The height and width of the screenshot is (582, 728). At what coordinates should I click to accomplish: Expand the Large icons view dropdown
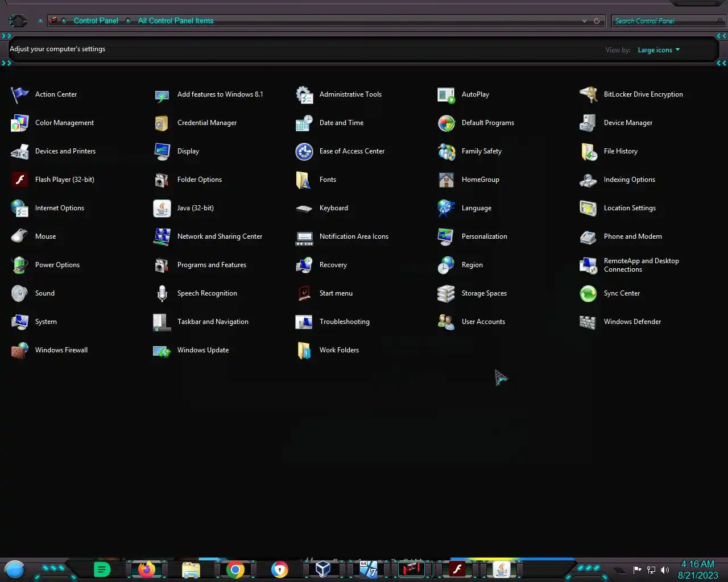pos(659,50)
